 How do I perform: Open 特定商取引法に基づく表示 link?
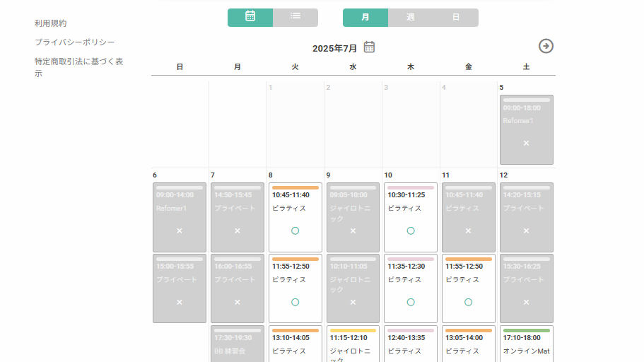[x=79, y=67]
